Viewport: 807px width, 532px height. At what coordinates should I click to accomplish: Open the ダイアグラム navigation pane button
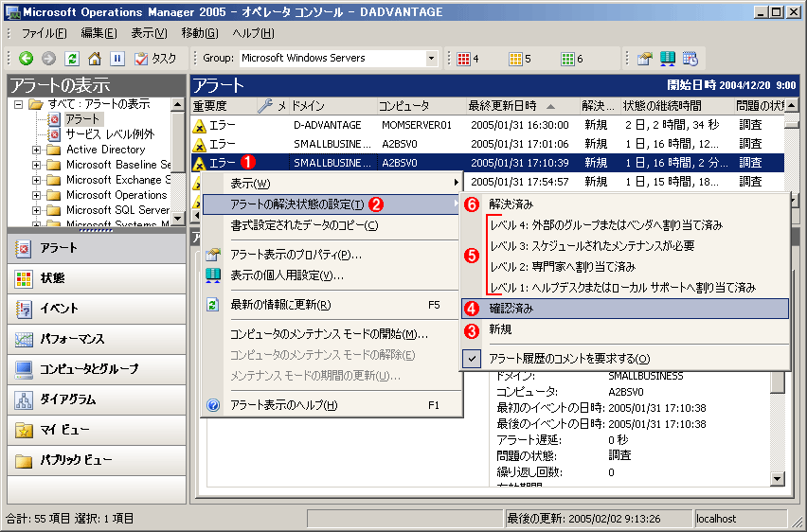pos(97,399)
